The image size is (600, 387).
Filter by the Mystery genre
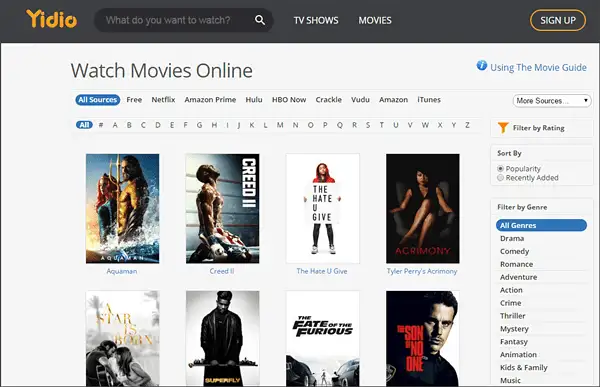[x=514, y=329]
